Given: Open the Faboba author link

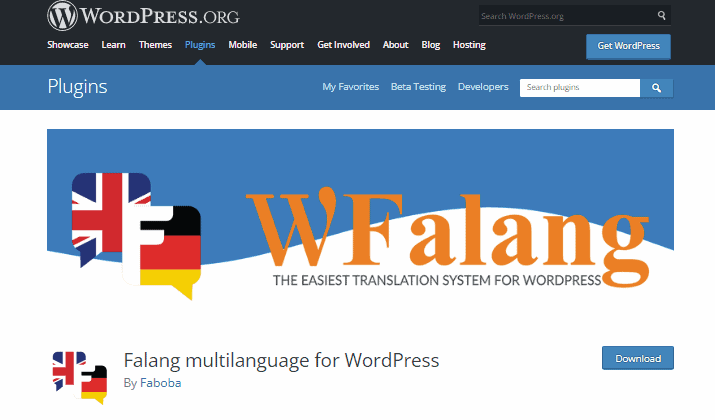Looking at the screenshot, I should [161, 383].
